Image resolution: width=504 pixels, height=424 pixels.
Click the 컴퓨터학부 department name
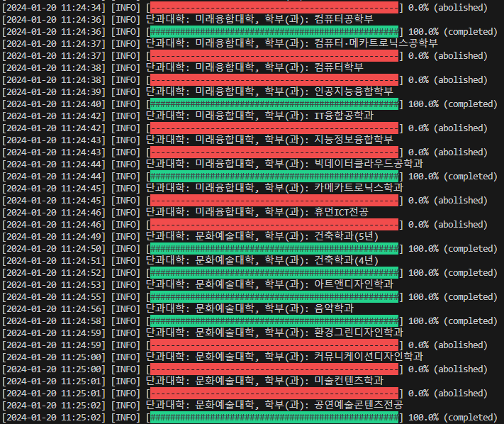point(339,67)
